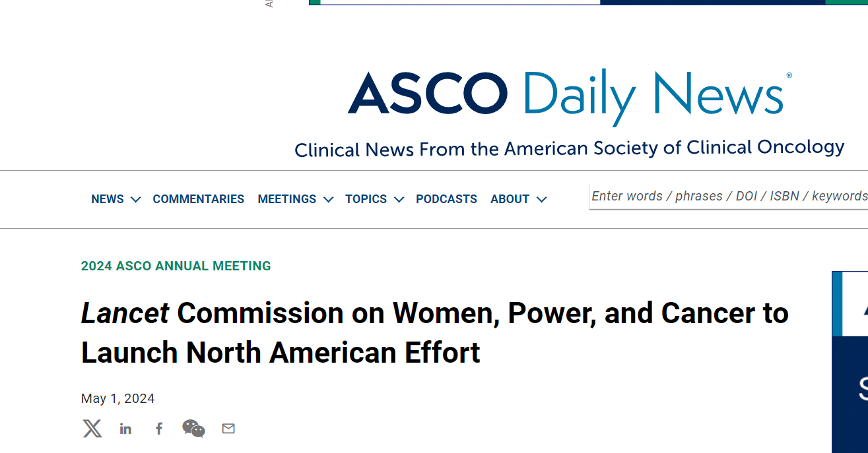
Task: Expand the ABOUT dropdown chevron
Action: pyautogui.click(x=542, y=199)
